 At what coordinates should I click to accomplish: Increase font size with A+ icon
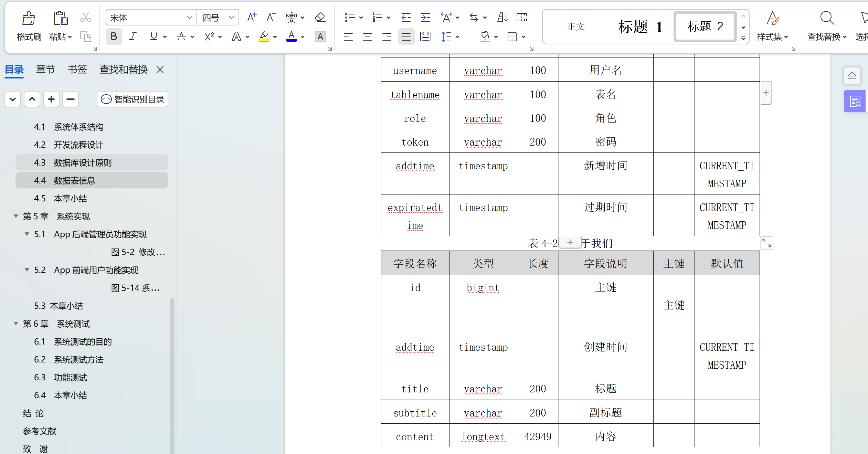[x=252, y=17]
